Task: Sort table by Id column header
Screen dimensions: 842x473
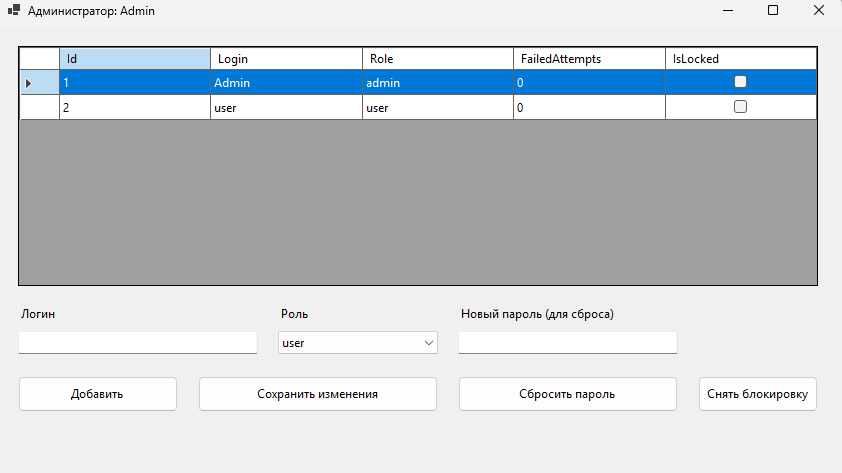Action: 135,59
